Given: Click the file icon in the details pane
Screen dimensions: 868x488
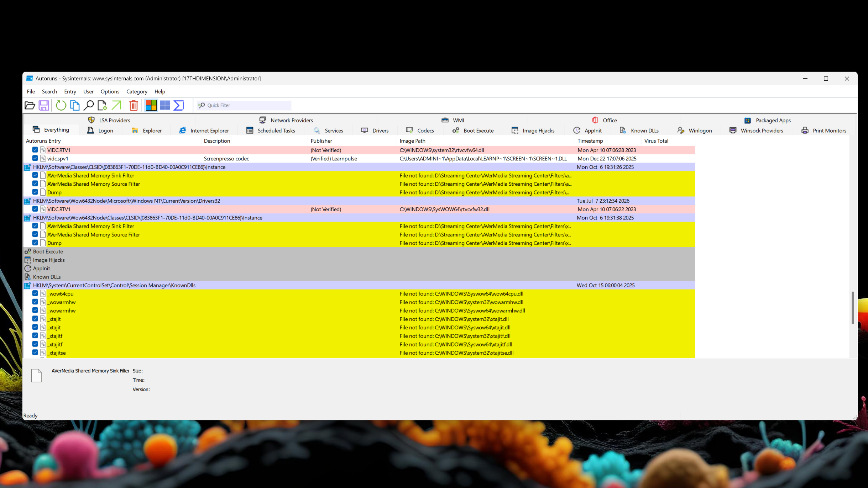Looking at the screenshot, I should tap(37, 375).
